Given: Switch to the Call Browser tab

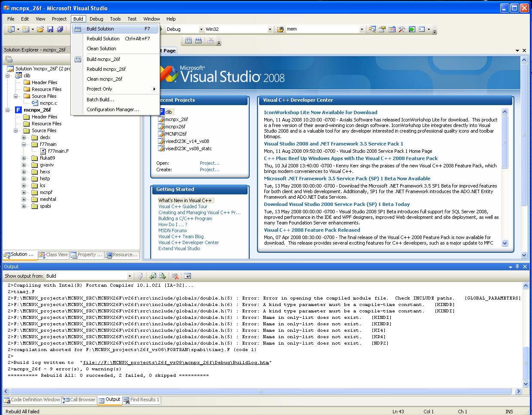Looking at the screenshot, I should coord(79,400).
